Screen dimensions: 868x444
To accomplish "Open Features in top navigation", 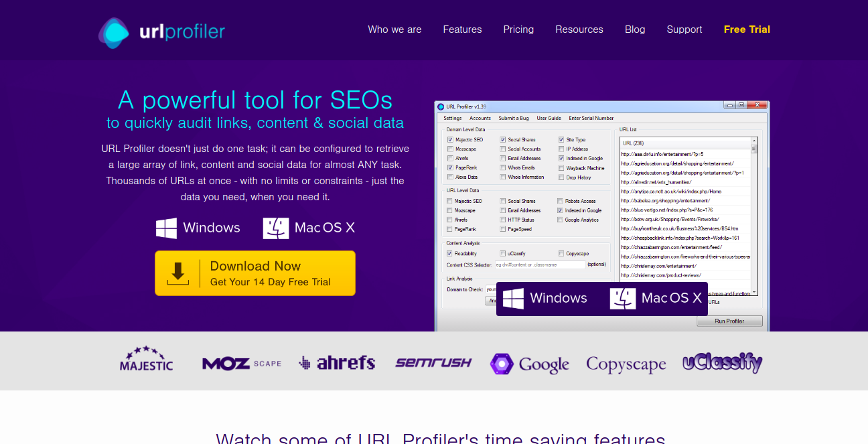I will [462, 29].
